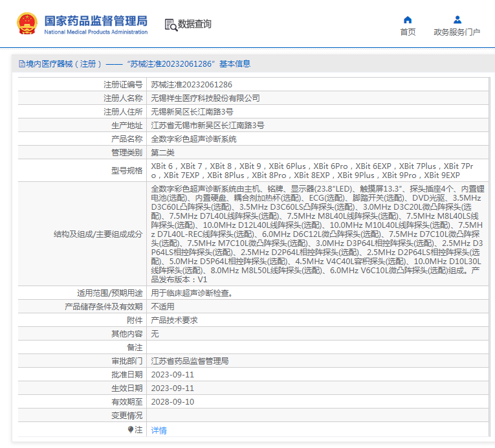Click the 其他内容 row label
The width and height of the screenshot is (495, 448).
(127, 334)
